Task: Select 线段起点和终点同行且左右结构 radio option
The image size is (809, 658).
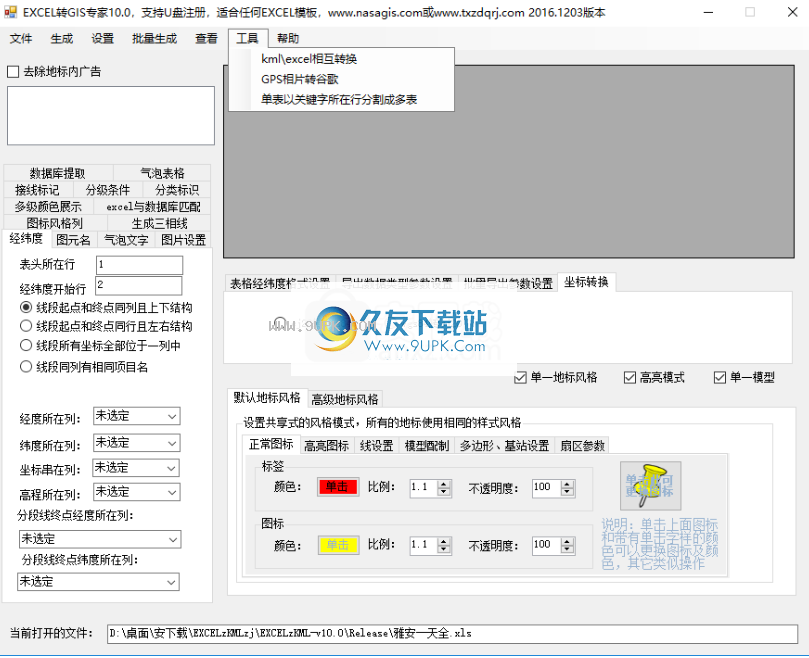Action: [26, 326]
